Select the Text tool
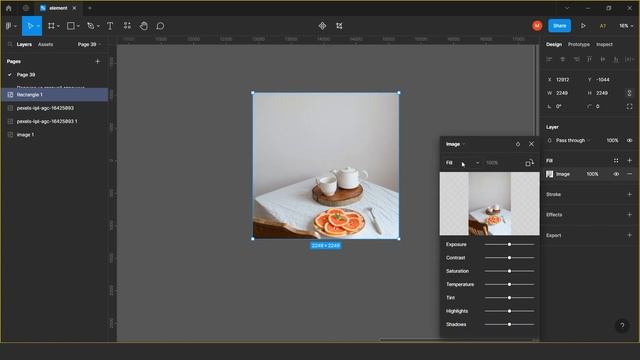This screenshot has width=640, height=360. (x=110, y=26)
